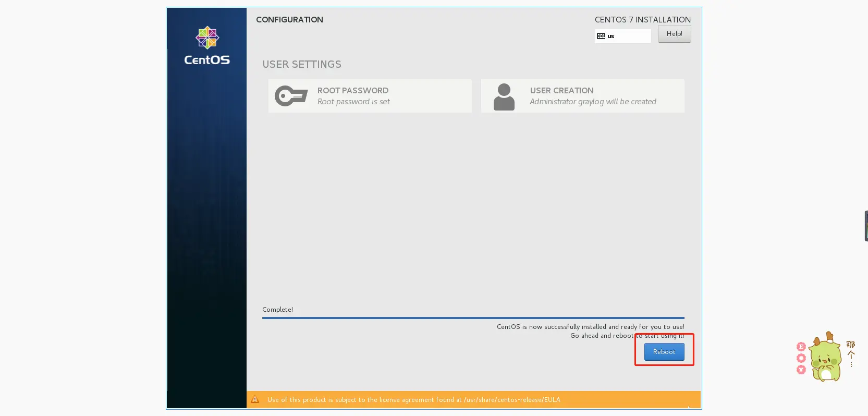Click the warning triangle icon in license bar
Viewport: 868px width, 416px height.
tap(255, 400)
